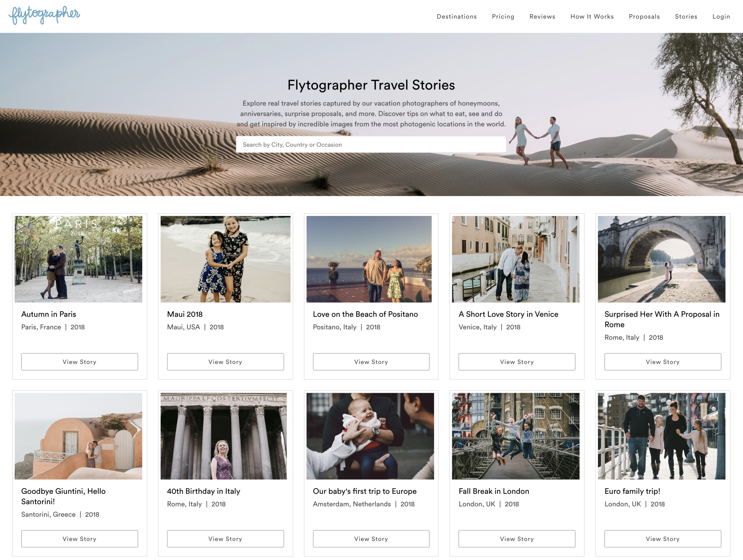This screenshot has height=560, width=743.
Task: Select Proposals in the top navigation
Action: (x=644, y=16)
